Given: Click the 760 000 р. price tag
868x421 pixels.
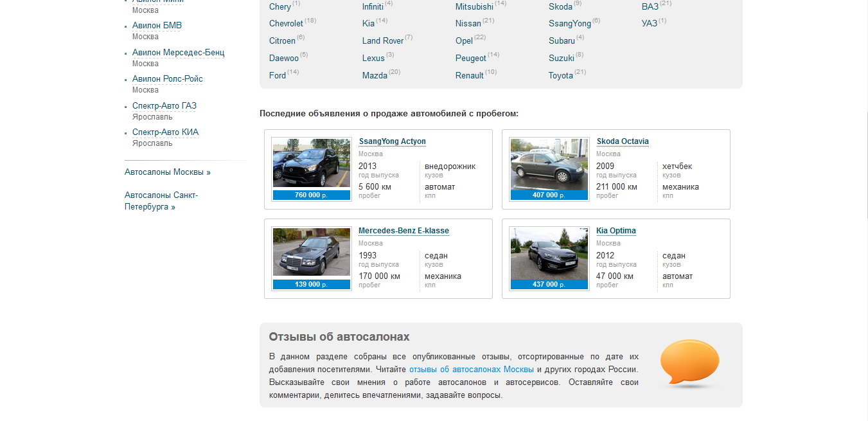Looking at the screenshot, I should point(312,195).
